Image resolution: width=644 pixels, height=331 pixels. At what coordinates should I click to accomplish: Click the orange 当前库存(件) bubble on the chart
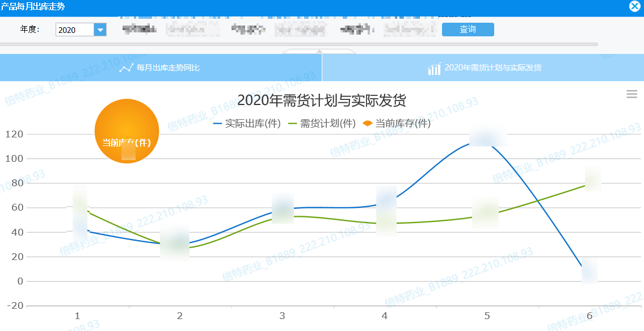point(126,131)
